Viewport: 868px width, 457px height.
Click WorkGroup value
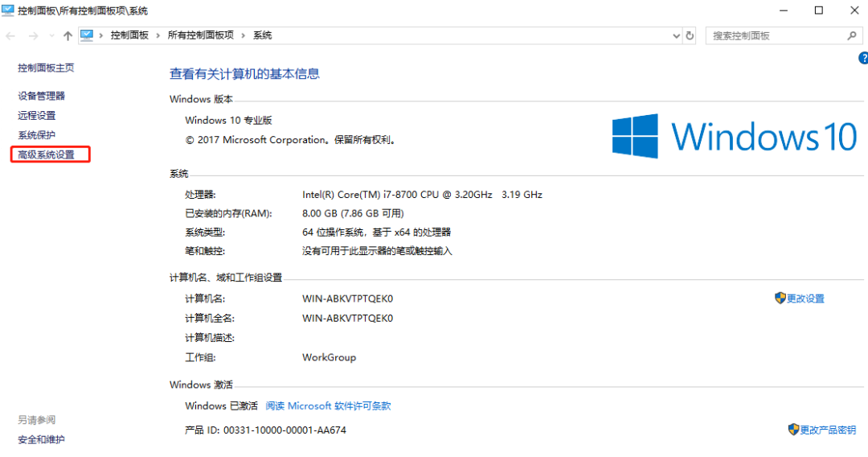[330, 357]
